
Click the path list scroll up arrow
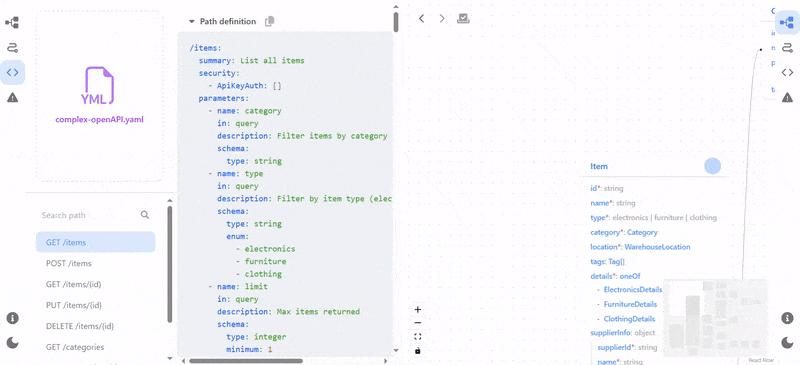169,201
